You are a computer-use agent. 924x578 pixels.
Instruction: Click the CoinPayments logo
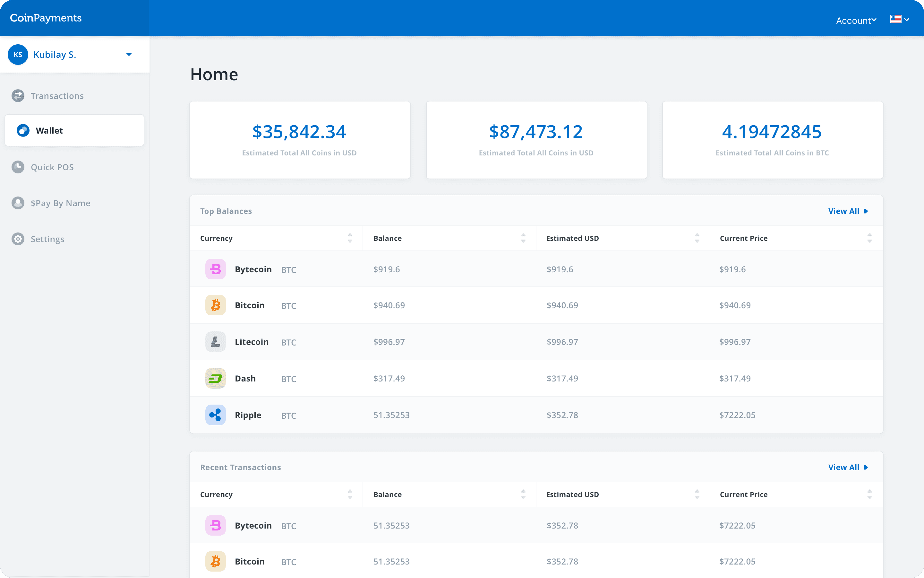tap(46, 18)
